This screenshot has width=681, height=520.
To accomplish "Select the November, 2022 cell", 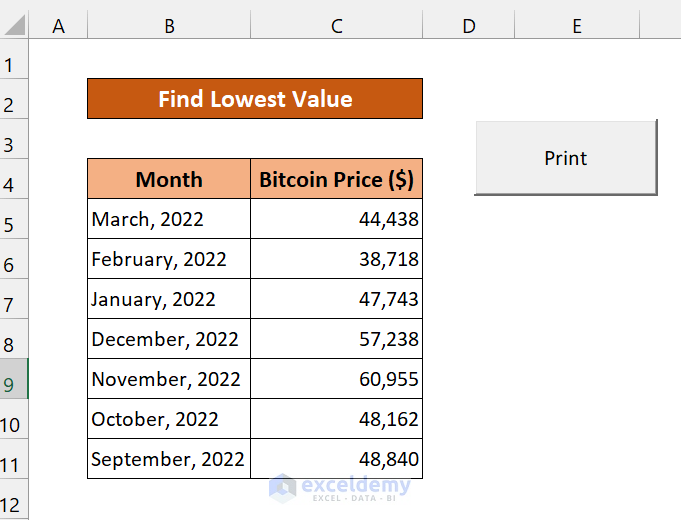I will [169, 379].
